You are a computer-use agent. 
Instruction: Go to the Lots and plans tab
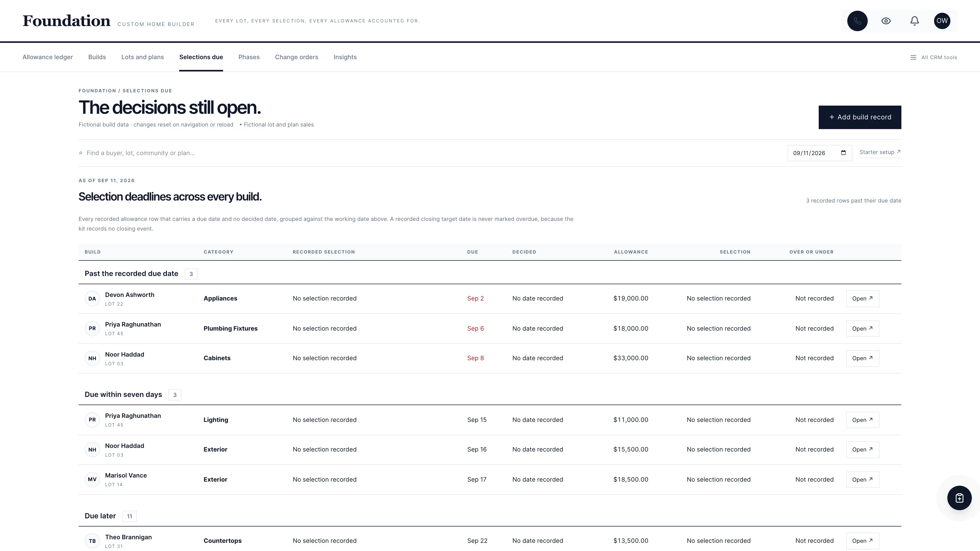(143, 57)
